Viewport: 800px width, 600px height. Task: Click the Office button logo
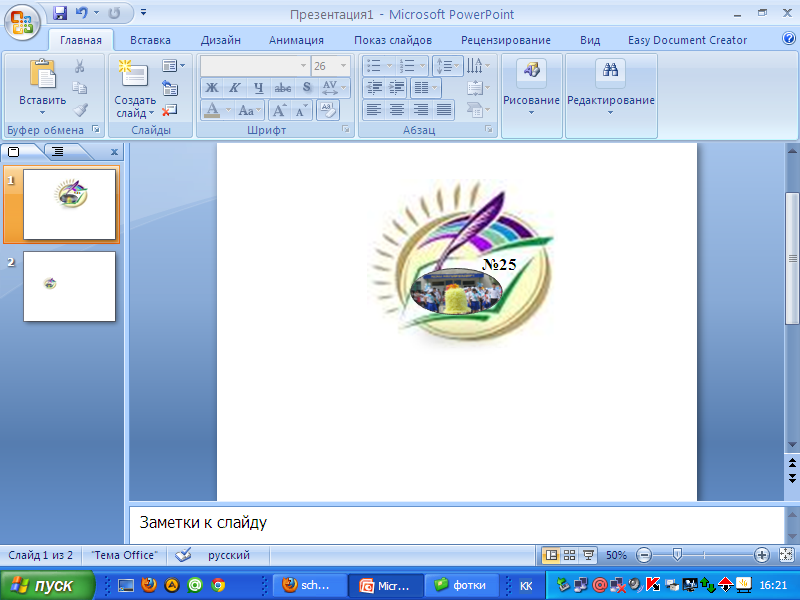(x=22, y=22)
